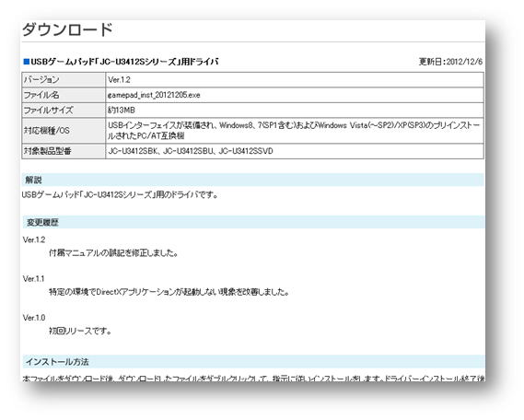Select the JC-U3412SBK model numbers text
The width and height of the screenshot is (524, 420).
coord(191,151)
